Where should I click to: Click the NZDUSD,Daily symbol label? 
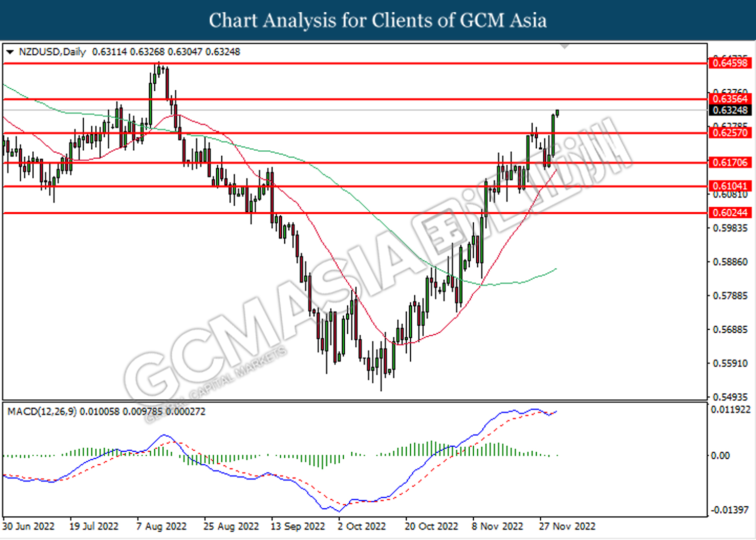pos(52,52)
